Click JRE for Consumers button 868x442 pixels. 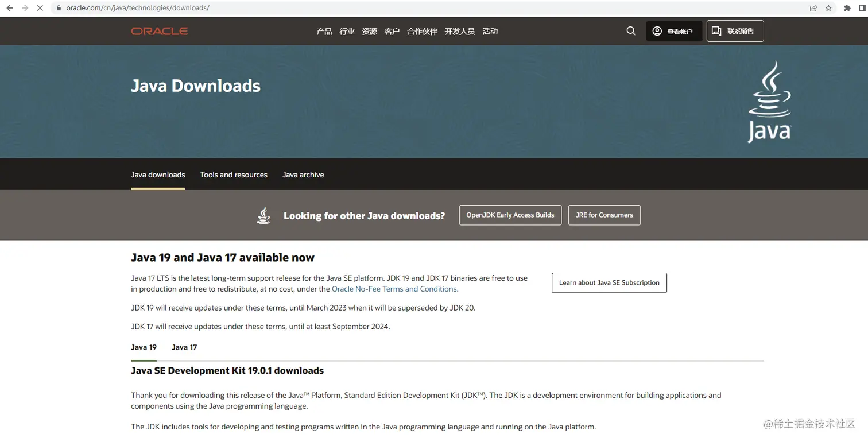[x=604, y=215]
